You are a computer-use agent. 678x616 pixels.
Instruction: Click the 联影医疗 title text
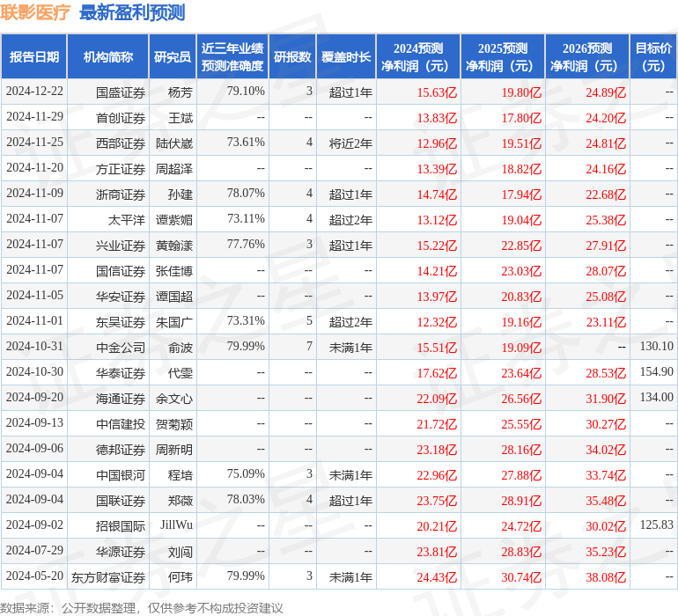point(35,12)
